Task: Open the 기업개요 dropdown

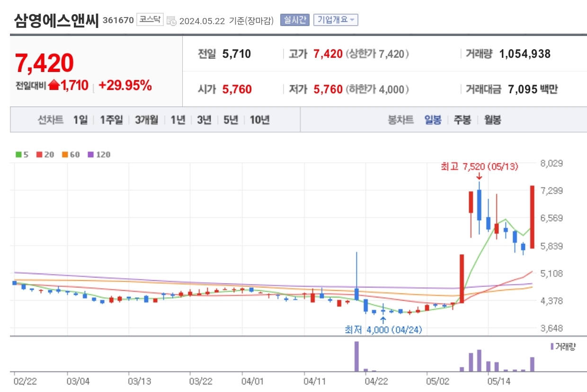Action: (x=336, y=20)
